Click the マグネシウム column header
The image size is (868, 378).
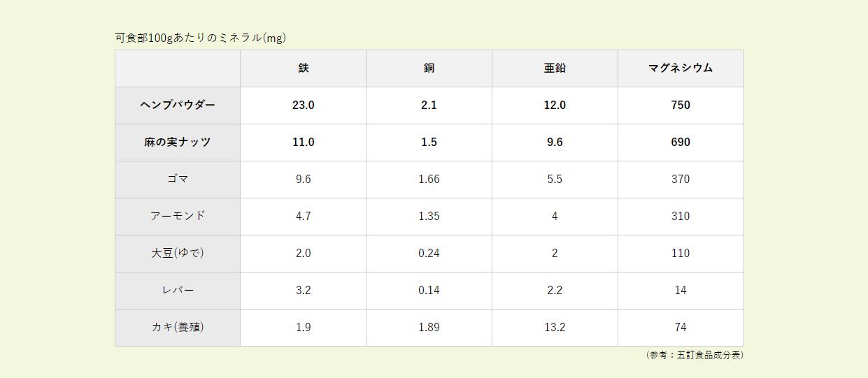[x=680, y=68]
